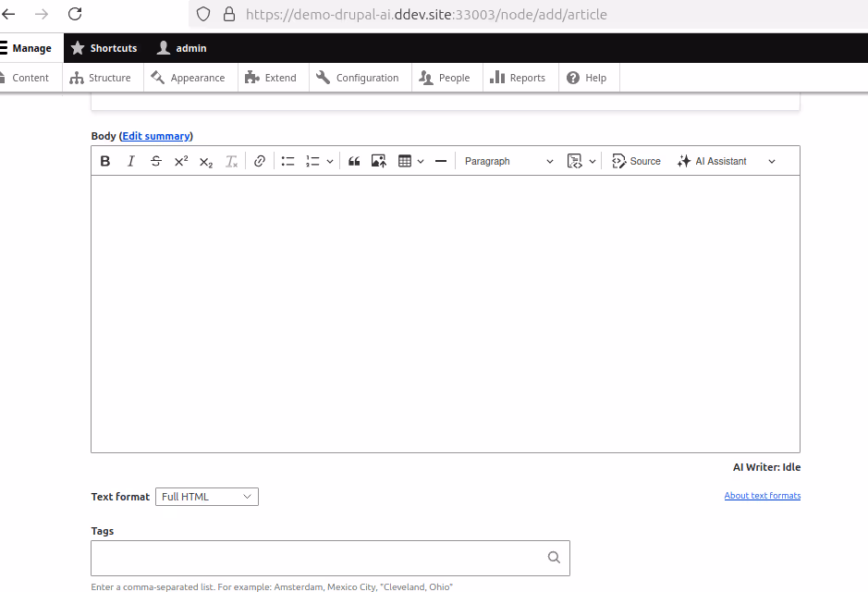Insert a link via chain icon
The height and width of the screenshot is (592, 868).
259,161
